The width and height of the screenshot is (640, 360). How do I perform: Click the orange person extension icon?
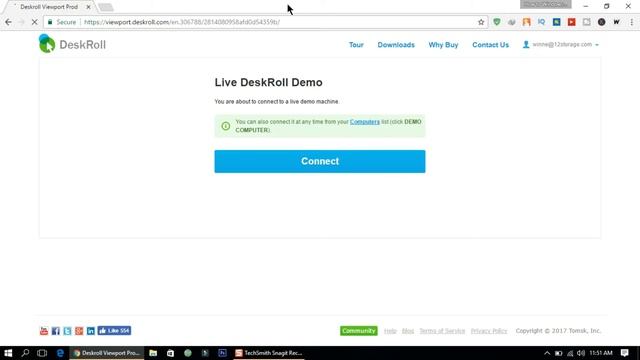coord(527,22)
